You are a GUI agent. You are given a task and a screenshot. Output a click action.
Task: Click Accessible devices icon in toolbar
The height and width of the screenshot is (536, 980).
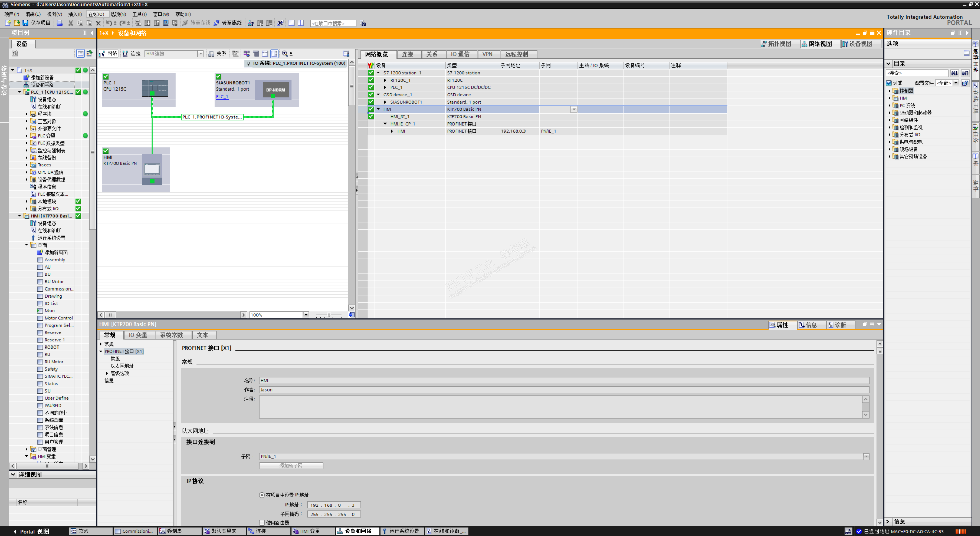point(250,23)
